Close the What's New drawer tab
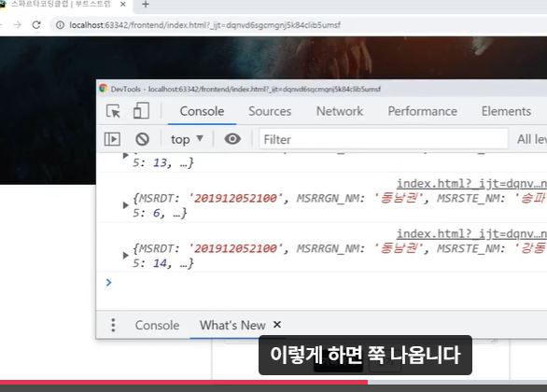Image resolution: width=547 pixels, height=392 pixels. point(277,325)
